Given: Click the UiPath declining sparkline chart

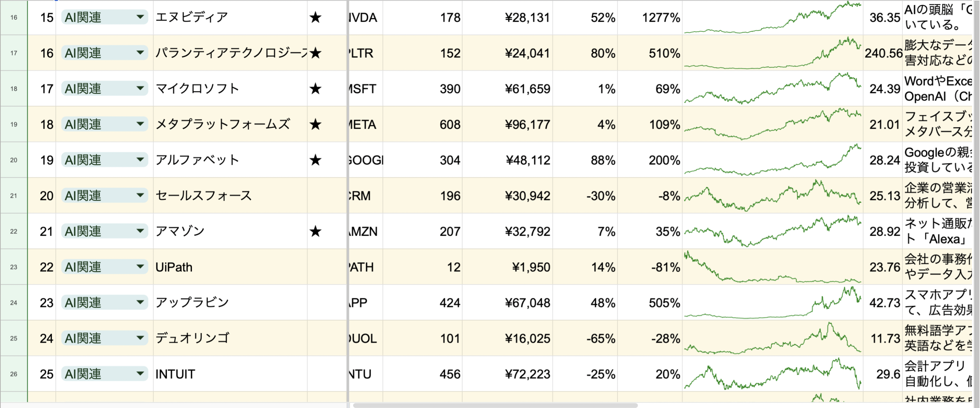Looking at the screenshot, I should (772, 267).
